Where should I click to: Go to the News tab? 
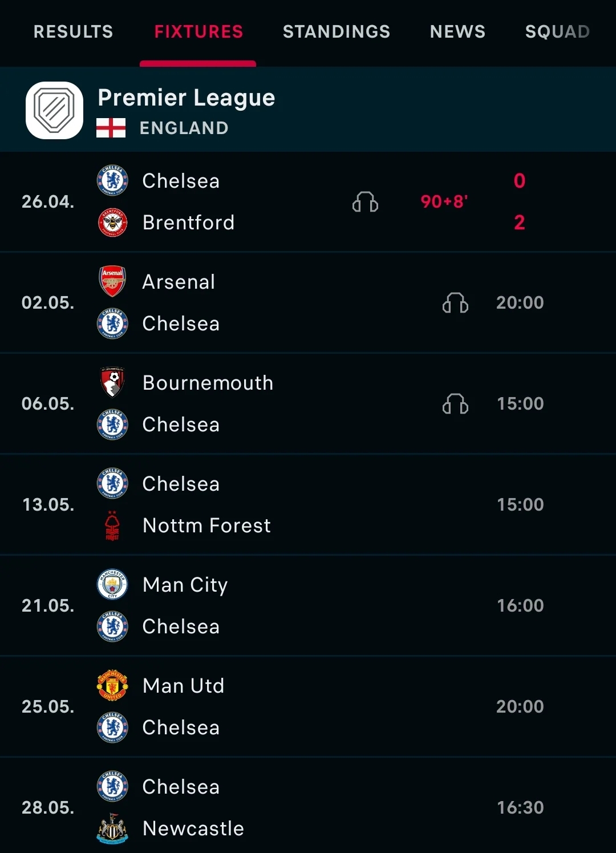click(457, 31)
